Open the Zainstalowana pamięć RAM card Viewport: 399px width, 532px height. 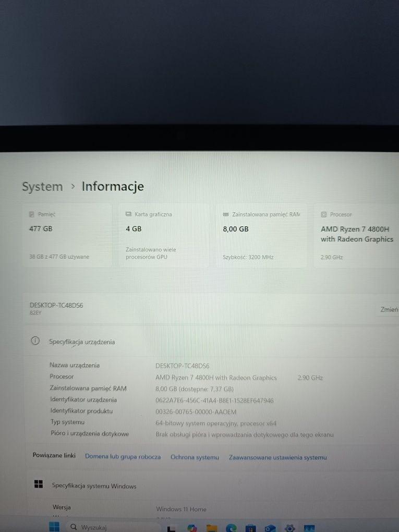coord(261,236)
